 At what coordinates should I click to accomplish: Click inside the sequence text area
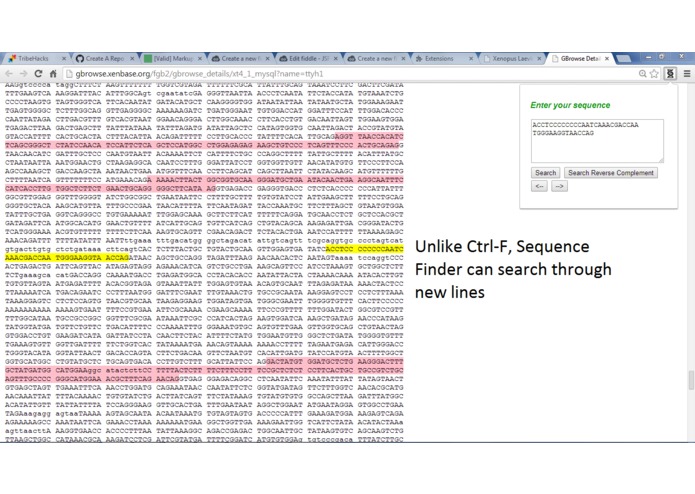[x=597, y=141]
